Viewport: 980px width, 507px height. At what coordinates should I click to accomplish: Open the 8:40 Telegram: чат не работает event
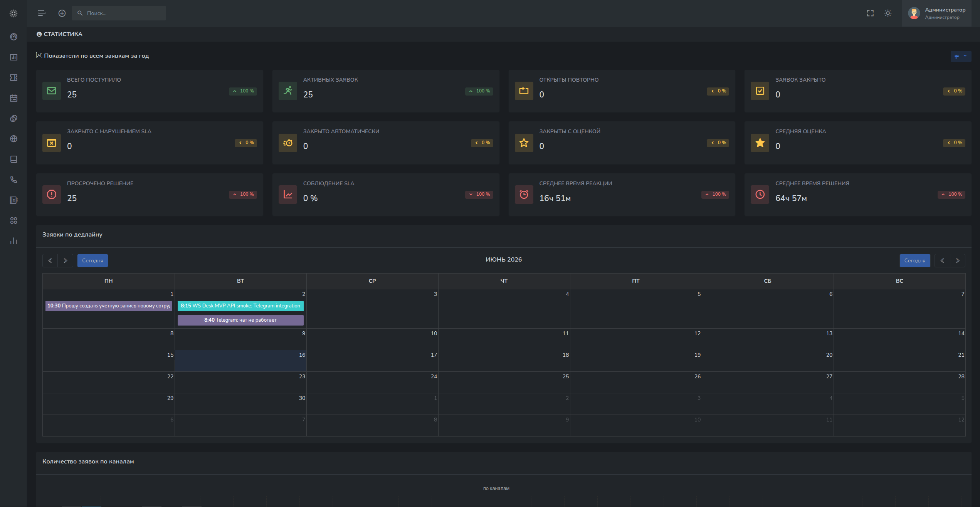coord(240,320)
